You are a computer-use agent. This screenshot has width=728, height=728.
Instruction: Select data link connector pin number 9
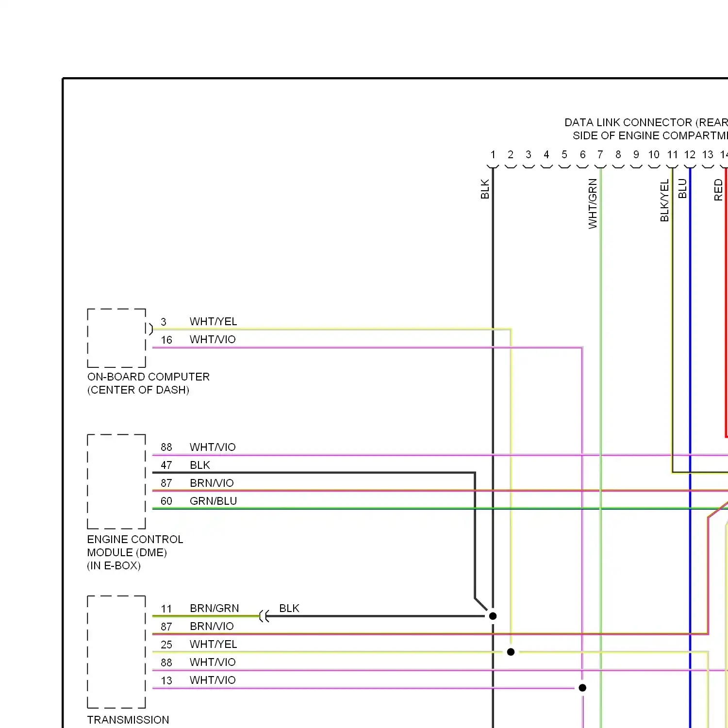(x=636, y=155)
